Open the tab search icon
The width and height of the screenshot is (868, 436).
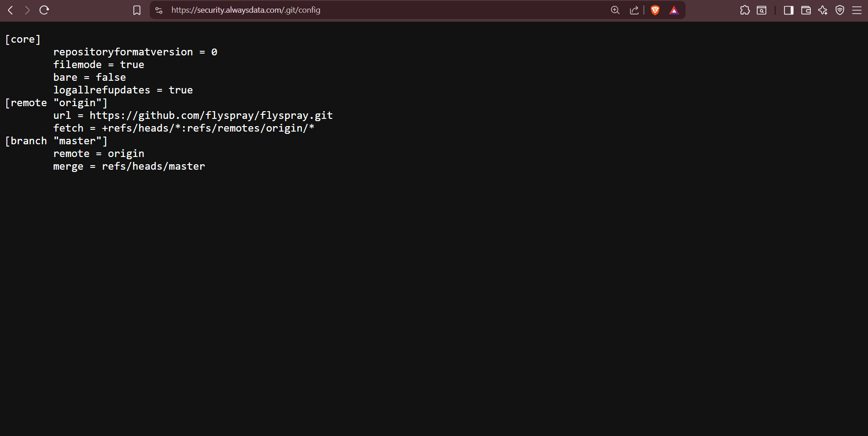[762, 10]
